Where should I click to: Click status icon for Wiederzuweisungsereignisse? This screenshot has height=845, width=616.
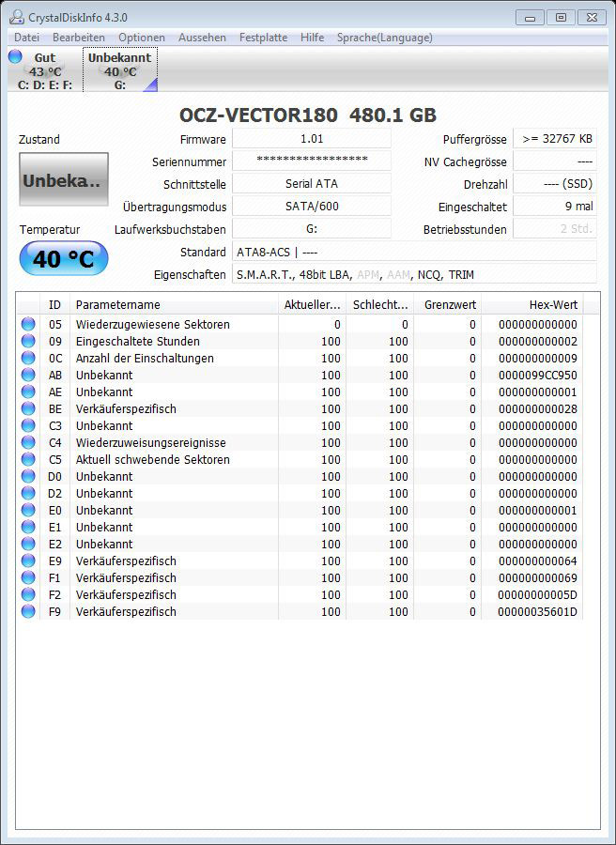pos(28,442)
